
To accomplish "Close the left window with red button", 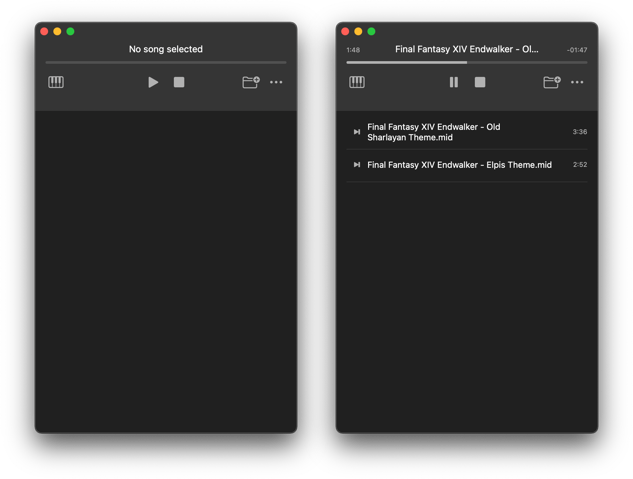I will (44, 31).
